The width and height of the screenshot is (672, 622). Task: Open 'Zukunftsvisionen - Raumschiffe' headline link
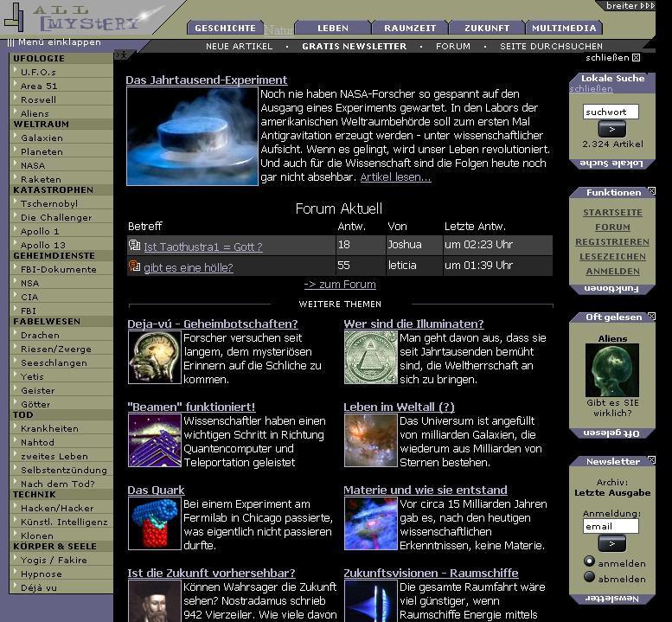click(431, 573)
